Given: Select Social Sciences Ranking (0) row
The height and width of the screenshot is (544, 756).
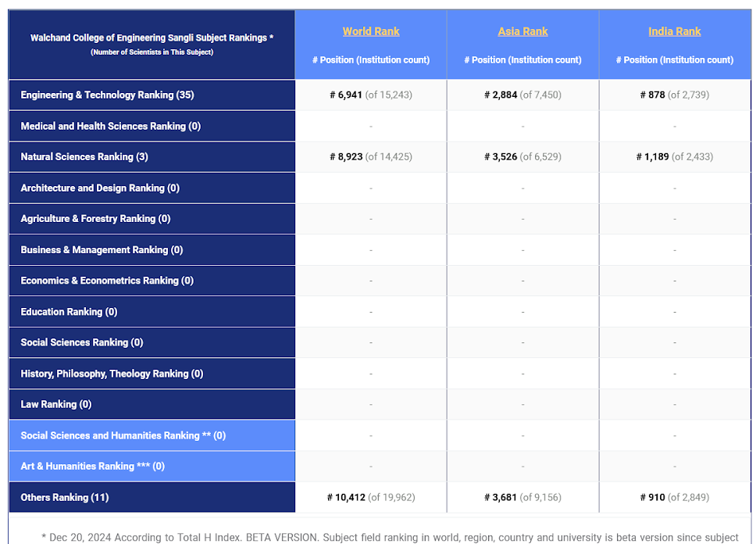Looking at the screenshot, I should (82, 342).
